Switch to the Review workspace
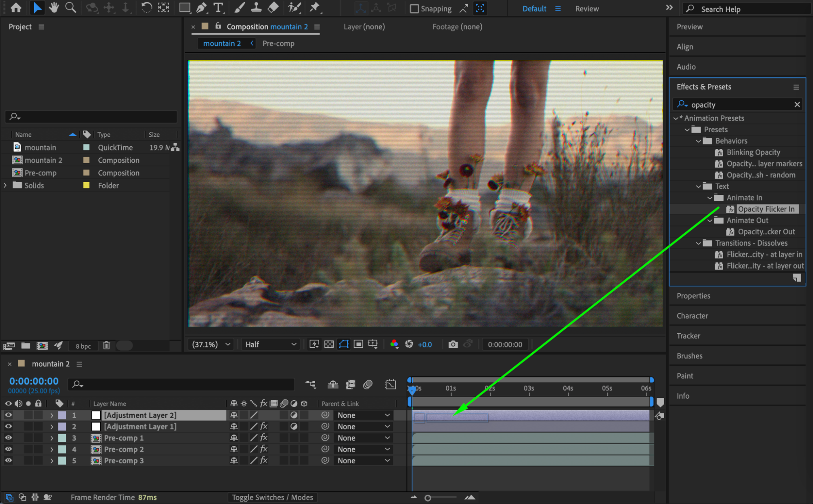813x504 pixels. tap(587, 9)
